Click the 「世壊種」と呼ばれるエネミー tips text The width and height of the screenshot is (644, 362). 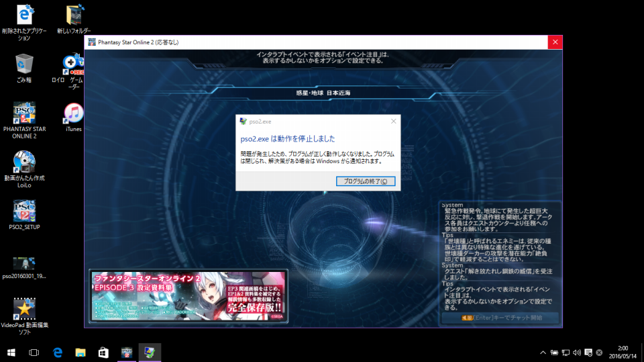[x=498, y=250]
